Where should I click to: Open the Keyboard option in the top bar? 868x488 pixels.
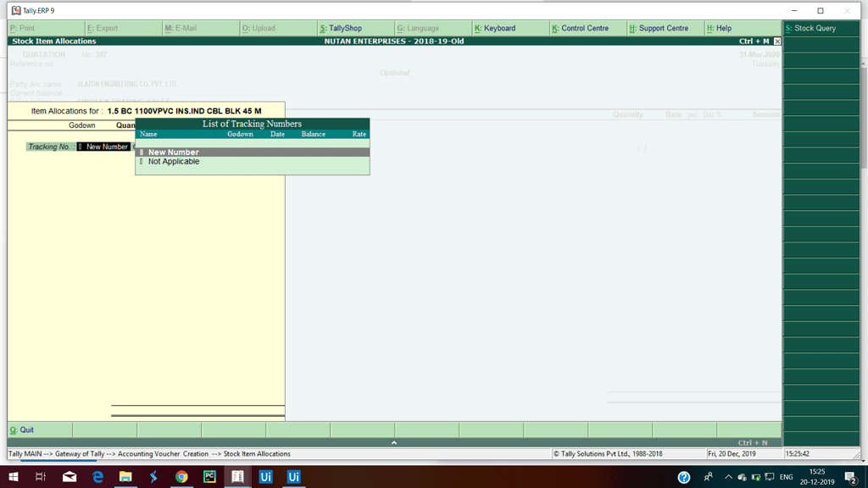click(x=511, y=28)
